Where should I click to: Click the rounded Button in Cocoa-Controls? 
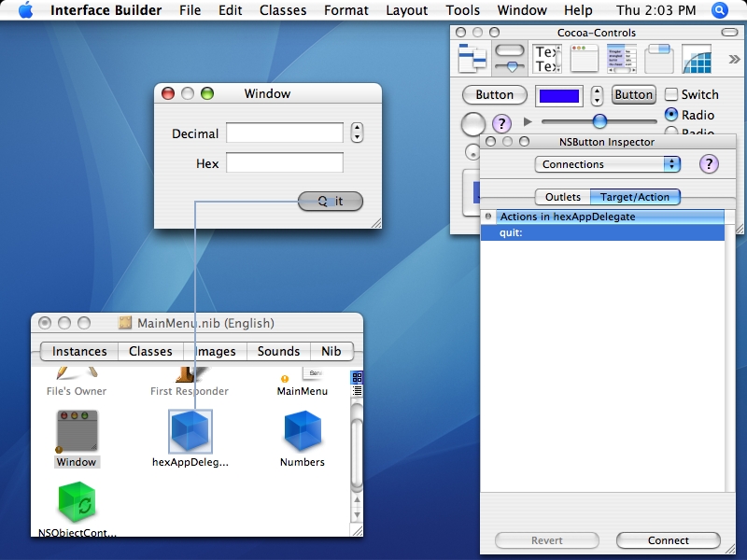click(x=495, y=95)
